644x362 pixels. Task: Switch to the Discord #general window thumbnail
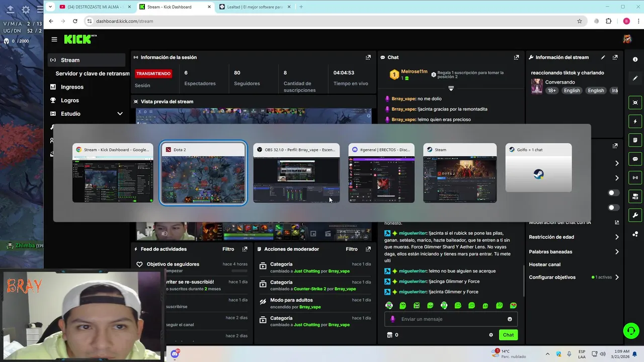coord(381,173)
